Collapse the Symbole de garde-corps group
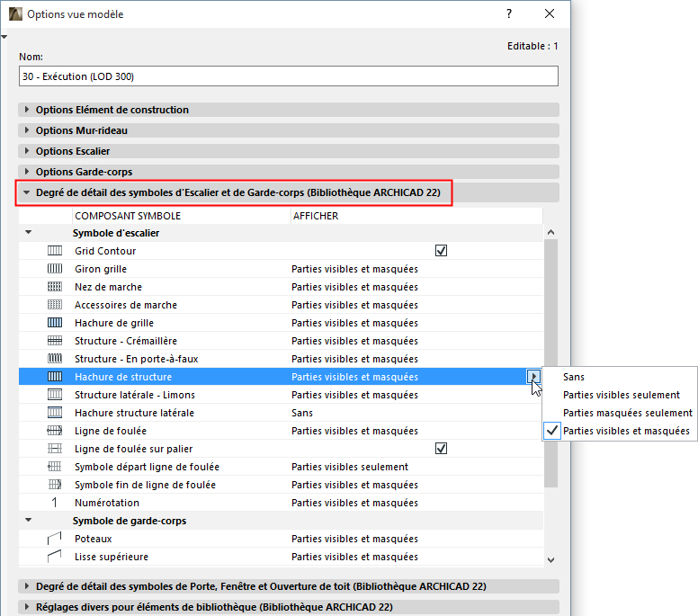Image resolution: width=698 pixels, height=616 pixels. coord(29,520)
